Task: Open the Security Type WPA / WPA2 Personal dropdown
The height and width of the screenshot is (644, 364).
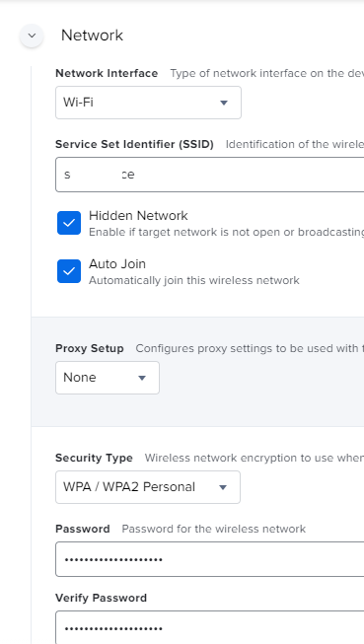Action: click(148, 487)
